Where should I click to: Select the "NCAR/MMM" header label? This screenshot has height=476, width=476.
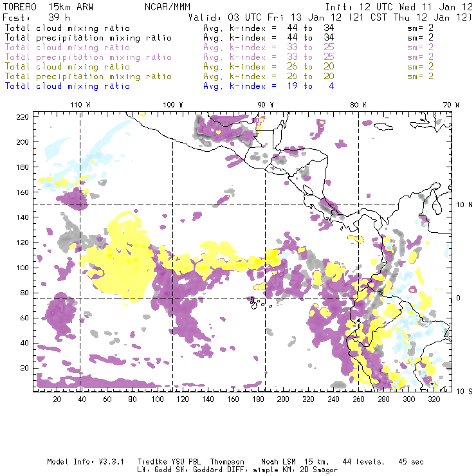coord(167,7)
